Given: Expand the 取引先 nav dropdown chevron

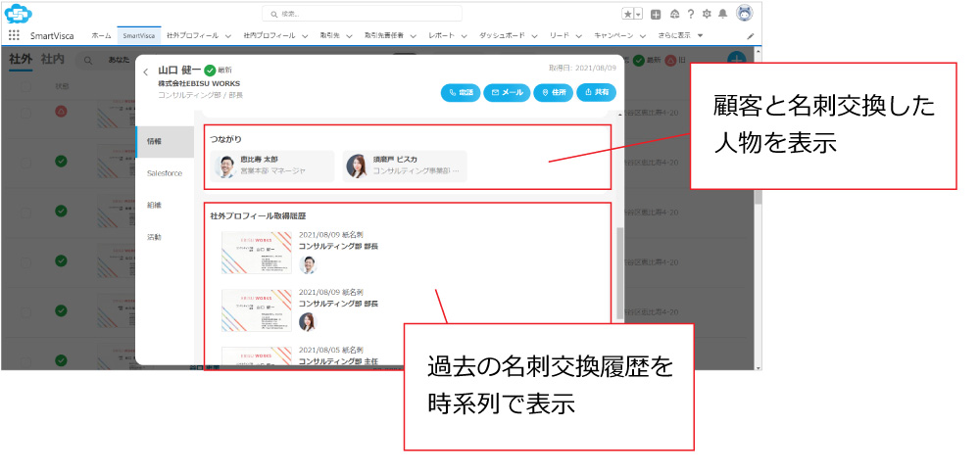Looking at the screenshot, I should (349, 36).
